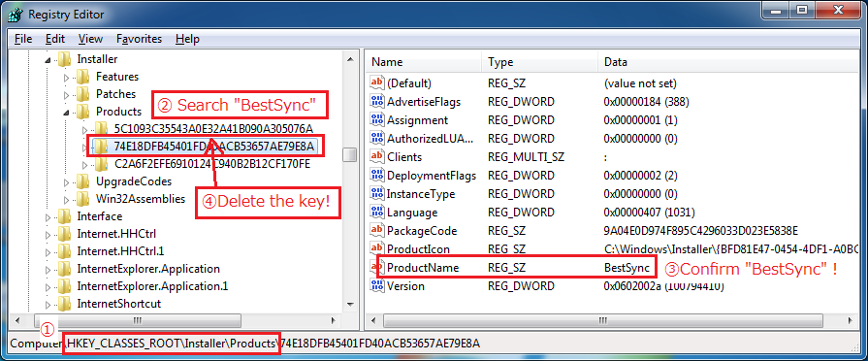Click the AuthorizedLUA DWORD value icon
Screen dimensions: 868x361
377,139
